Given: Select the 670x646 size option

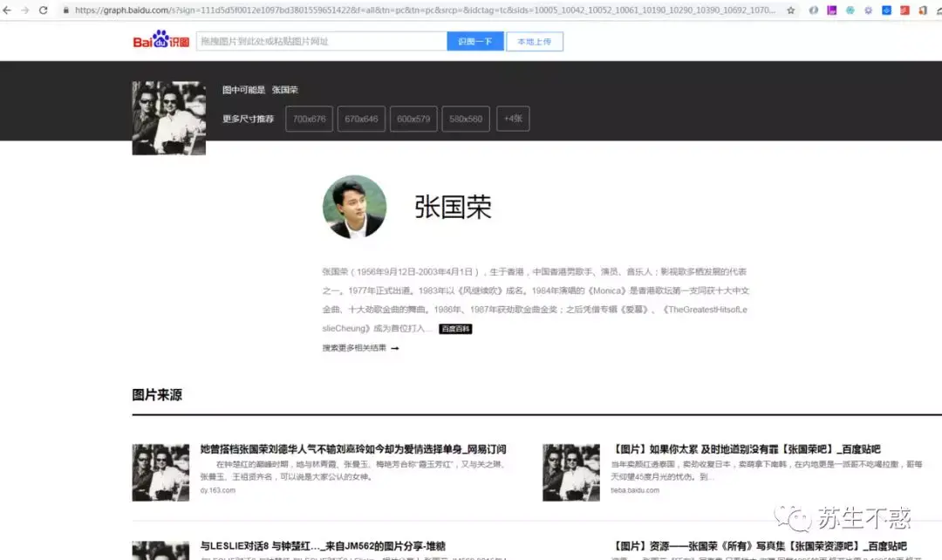Looking at the screenshot, I should tap(361, 119).
